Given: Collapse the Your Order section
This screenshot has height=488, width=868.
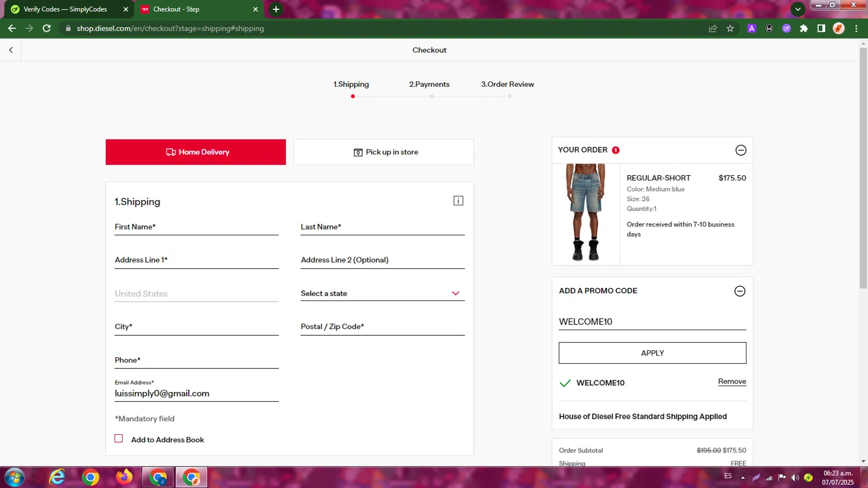Looking at the screenshot, I should (x=741, y=150).
